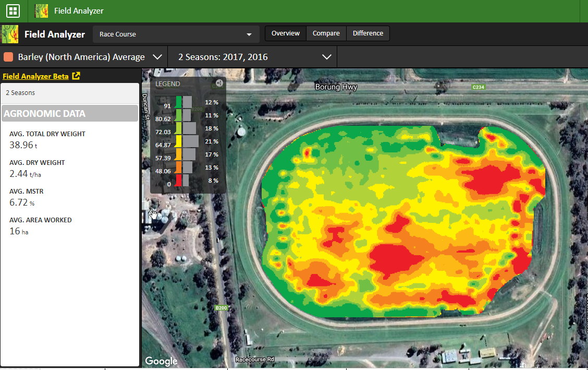This screenshot has width=588, height=370.
Task: Click the 48.06 legend threshold value
Action: 163,171
